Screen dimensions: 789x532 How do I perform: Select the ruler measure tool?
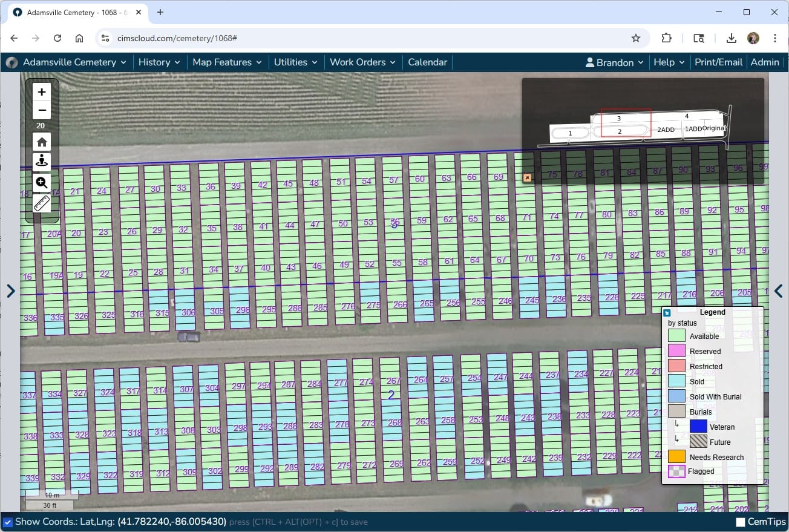tap(42, 203)
